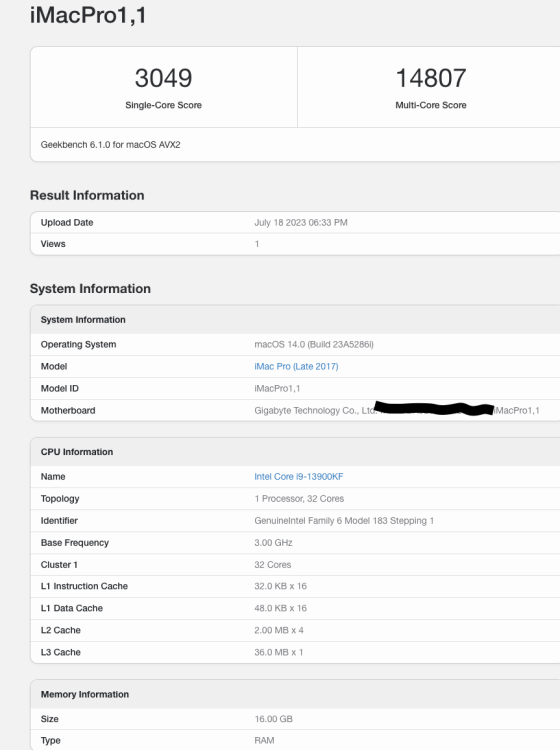This screenshot has height=750, width=560.
Task: Click the Result Information heading
Action: coord(87,195)
